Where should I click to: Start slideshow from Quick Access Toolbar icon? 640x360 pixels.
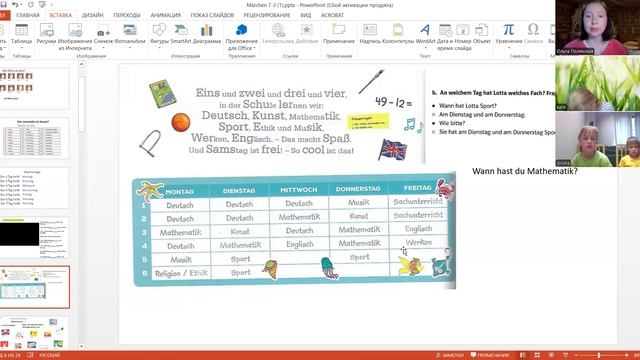(42, 4)
